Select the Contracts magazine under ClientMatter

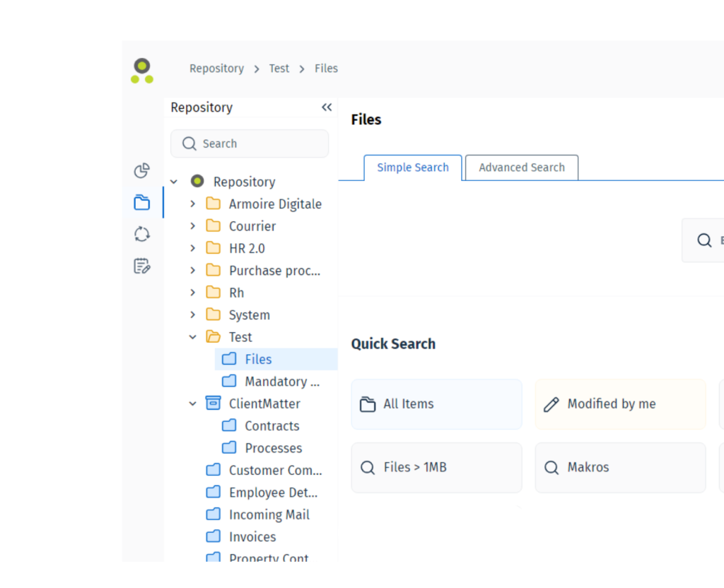[x=272, y=425]
